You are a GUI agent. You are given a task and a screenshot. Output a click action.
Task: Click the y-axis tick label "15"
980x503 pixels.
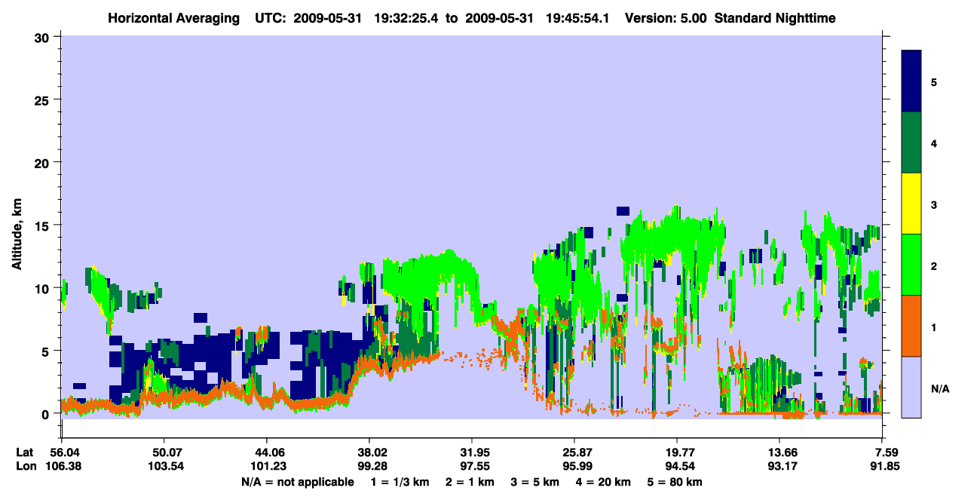coord(44,225)
